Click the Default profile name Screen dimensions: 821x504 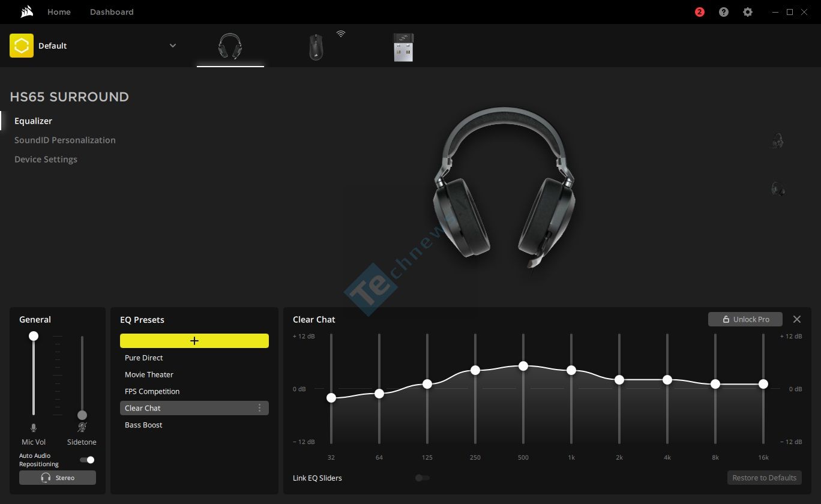coord(53,46)
